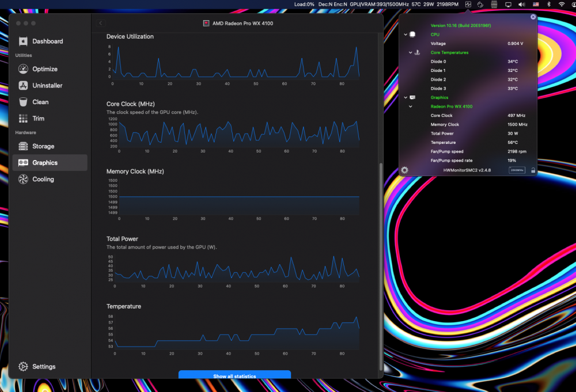This screenshot has width=576, height=392.
Task: Click the HWMonitorSMC2 v2.4.8 label
Action: [x=467, y=170]
